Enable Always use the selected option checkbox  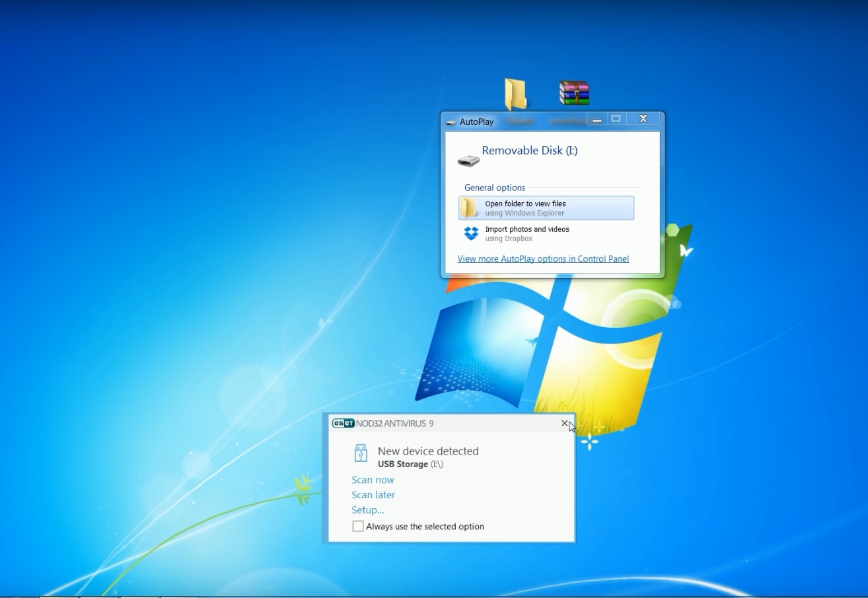point(358,526)
